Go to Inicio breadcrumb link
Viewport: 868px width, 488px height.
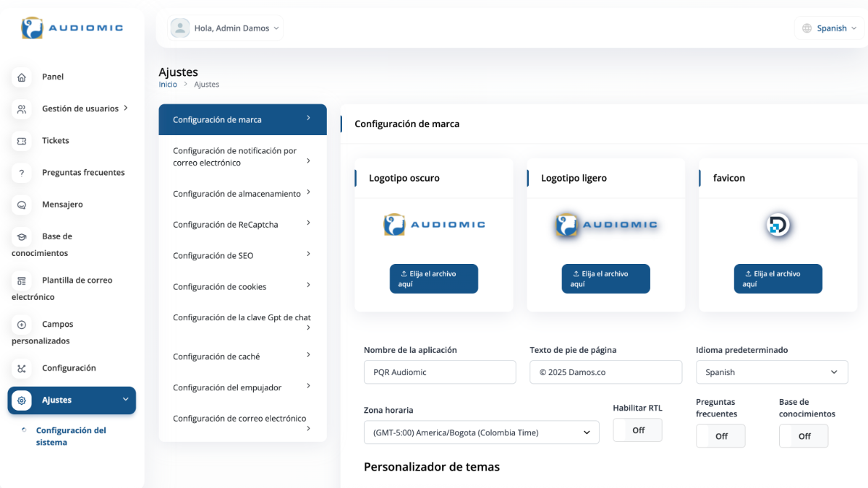(x=168, y=85)
